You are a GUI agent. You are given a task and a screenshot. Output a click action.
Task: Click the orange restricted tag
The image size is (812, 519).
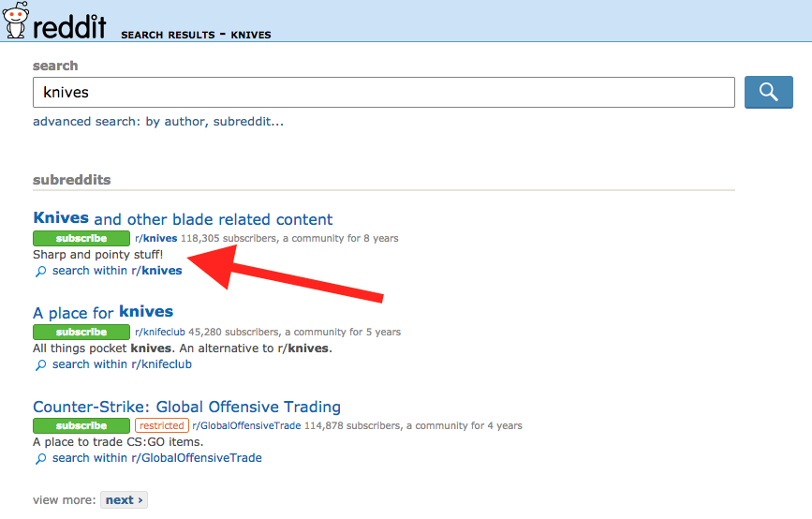pyautogui.click(x=162, y=425)
